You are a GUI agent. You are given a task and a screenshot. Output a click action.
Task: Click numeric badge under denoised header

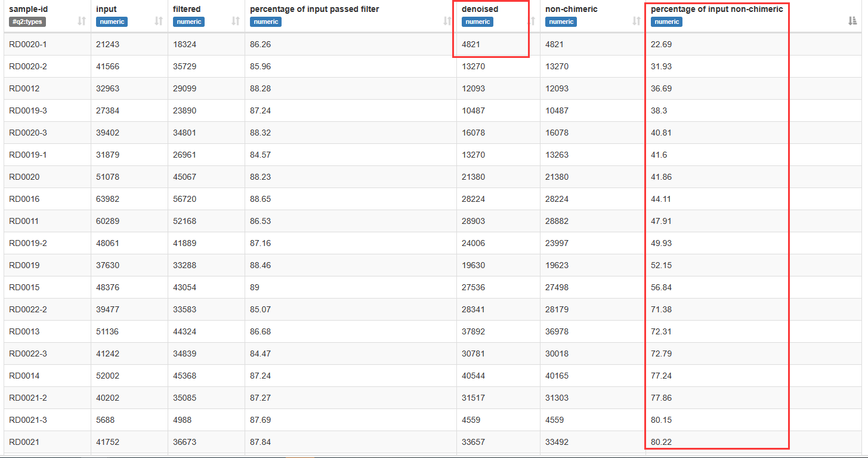(x=477, y=22)
